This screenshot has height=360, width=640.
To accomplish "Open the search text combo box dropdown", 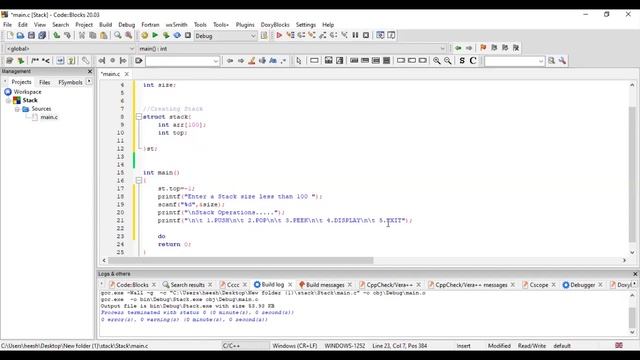I will [x=216, y=61].
